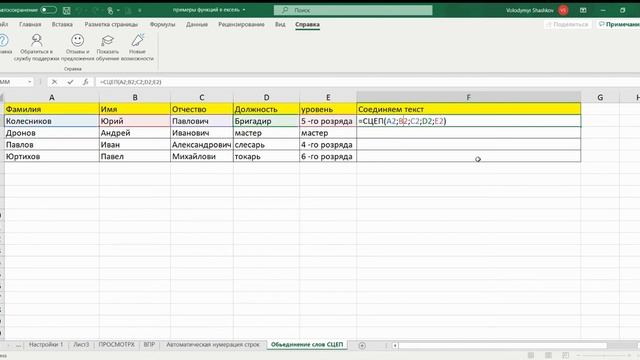
Task: Click the touch/mouse mode icon
Action: point(110,10)
